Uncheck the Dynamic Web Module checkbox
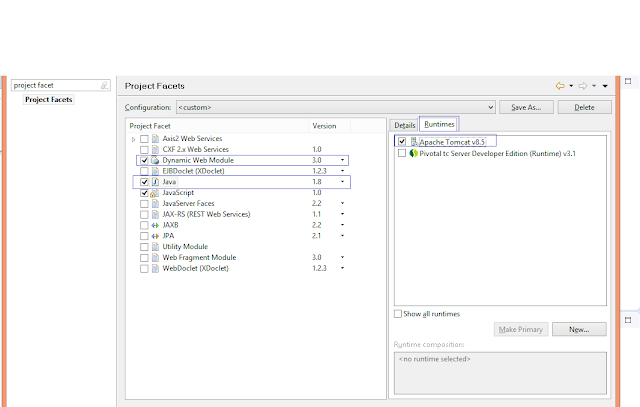 144,160
